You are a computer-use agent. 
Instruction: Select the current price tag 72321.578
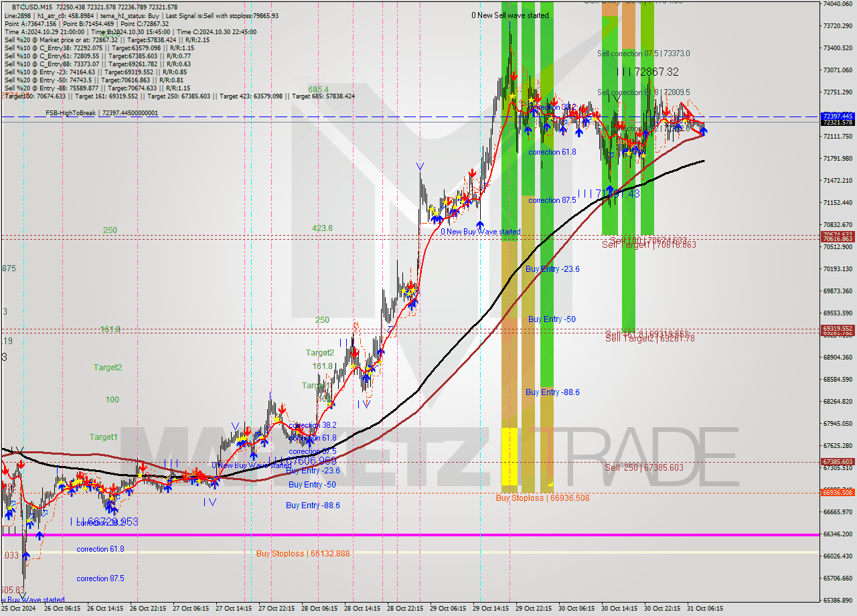838,123
